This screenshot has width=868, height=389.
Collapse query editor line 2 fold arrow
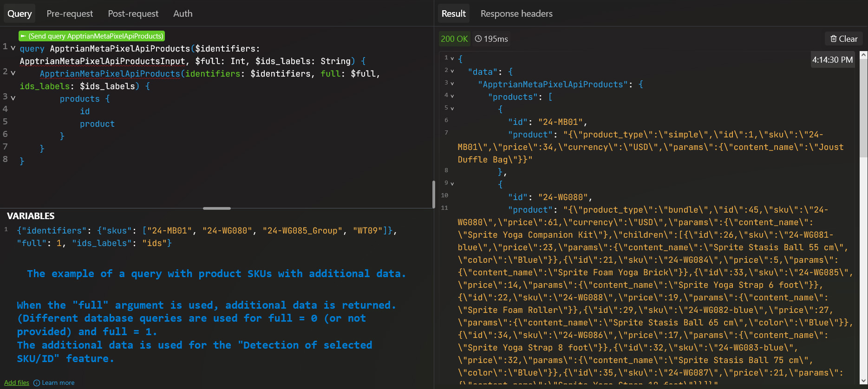coord(13,73)
